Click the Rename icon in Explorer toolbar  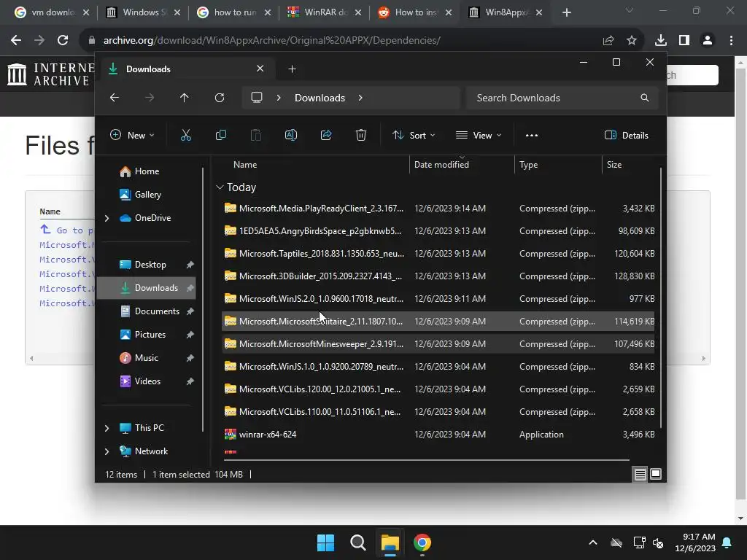(x=291, y=135)
